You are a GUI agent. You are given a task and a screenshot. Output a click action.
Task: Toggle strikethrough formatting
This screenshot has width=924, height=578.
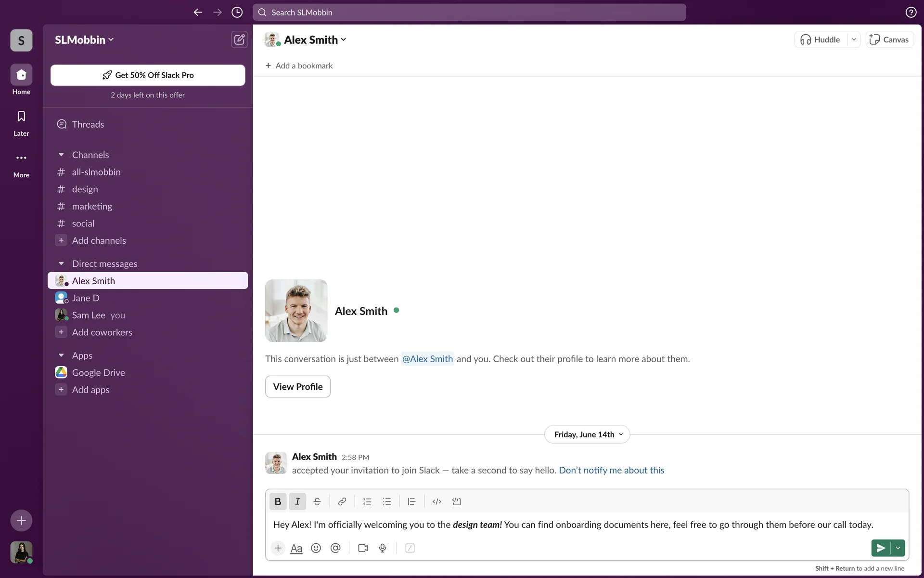pos(317,501)
